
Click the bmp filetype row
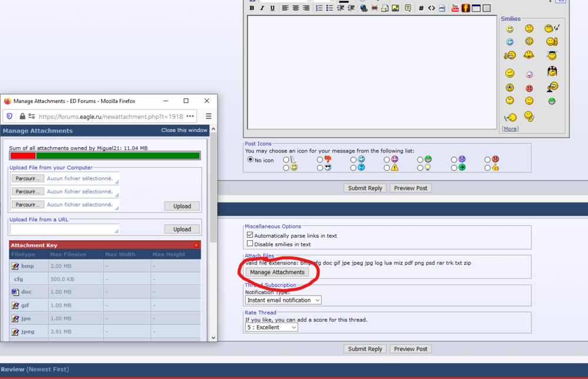click(x=105, y=265)
